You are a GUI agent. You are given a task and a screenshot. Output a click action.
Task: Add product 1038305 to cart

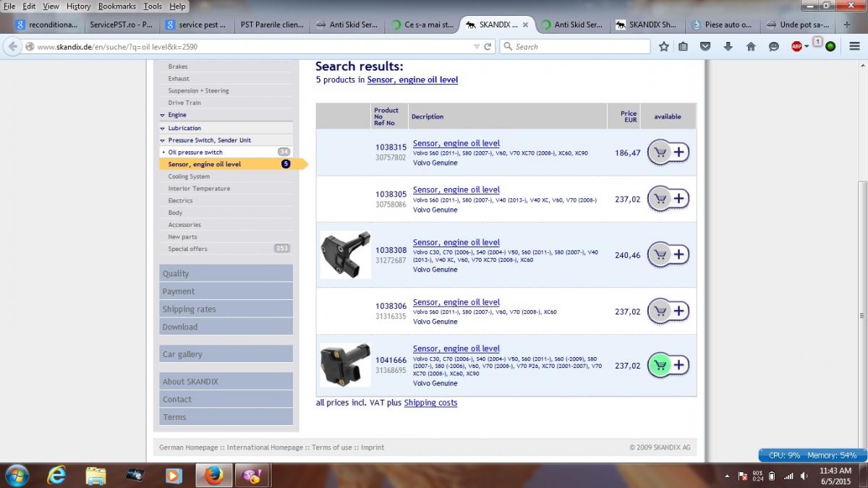(668, 199)
